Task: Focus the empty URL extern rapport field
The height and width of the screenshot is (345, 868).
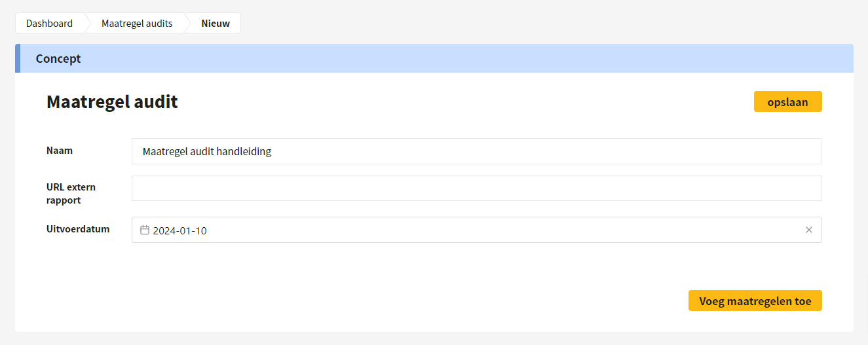Action: [x=476, y=188]
